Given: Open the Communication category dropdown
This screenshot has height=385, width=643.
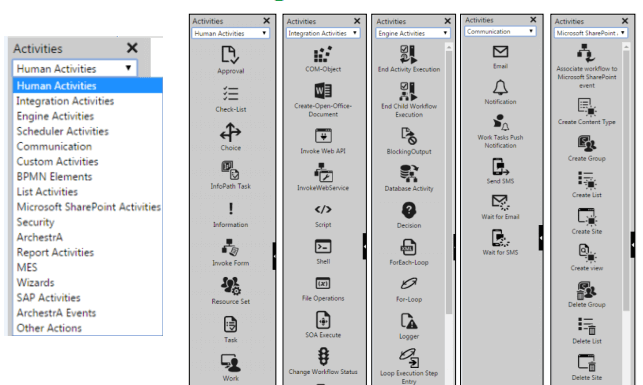Looking at the screenshot, I should click(x=500, y=31).
